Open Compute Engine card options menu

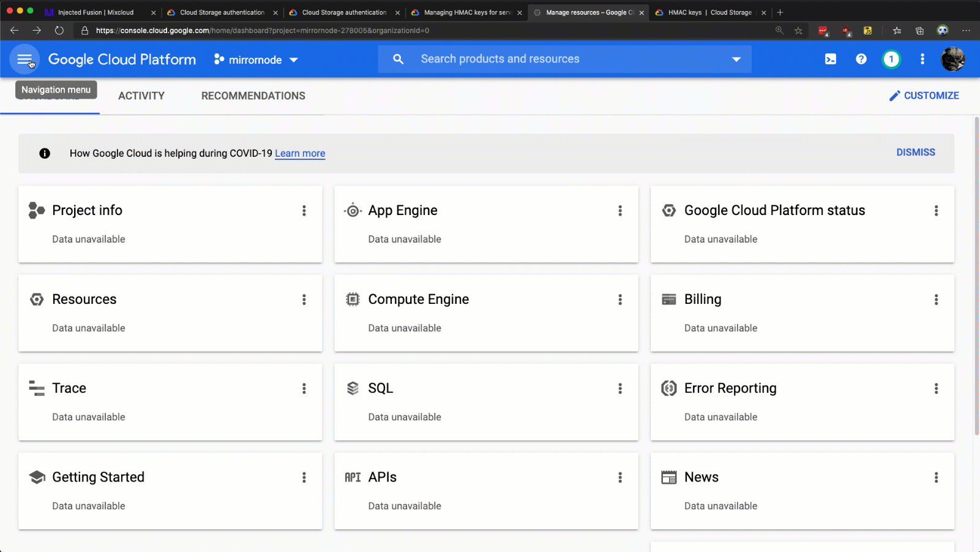tap(620, 300)
